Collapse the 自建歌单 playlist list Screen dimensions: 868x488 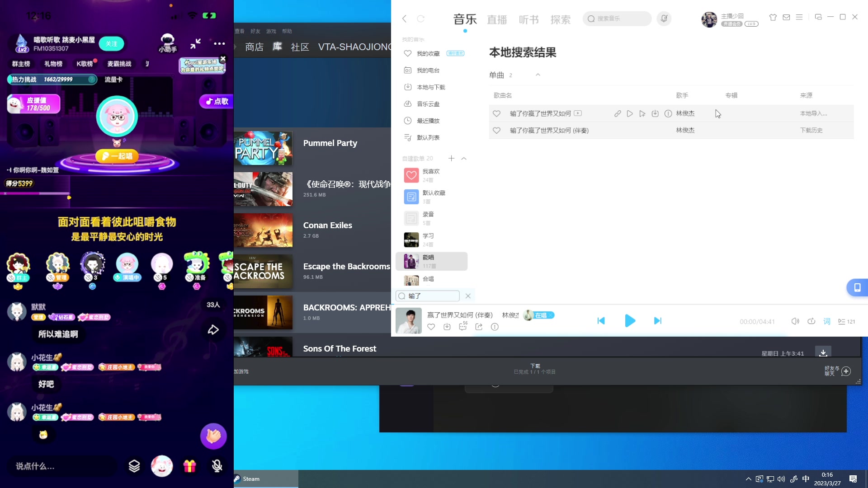(464, 159)
